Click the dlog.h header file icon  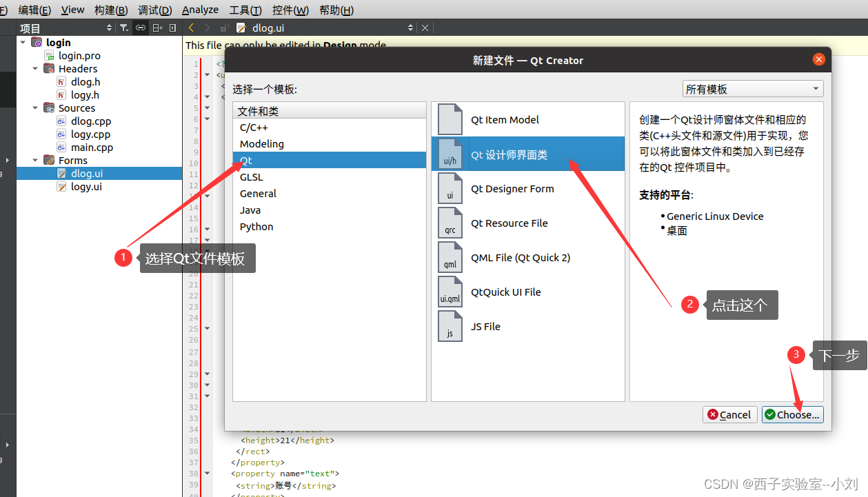click(62, 82)
